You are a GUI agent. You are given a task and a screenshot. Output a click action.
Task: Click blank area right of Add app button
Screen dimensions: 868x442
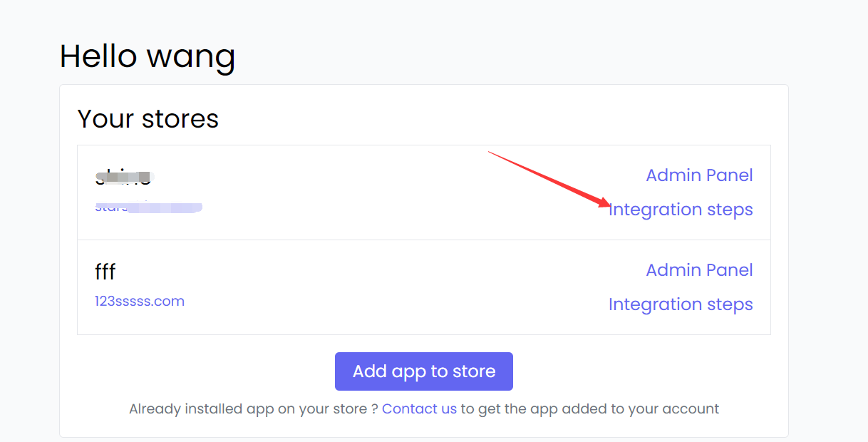(641, 371)
